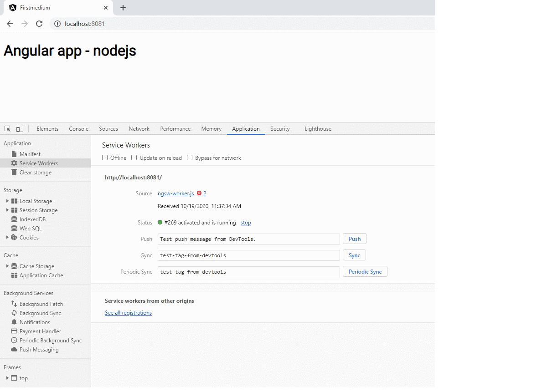Click the Background Fetch arrows icon

[x=14, y=304]
